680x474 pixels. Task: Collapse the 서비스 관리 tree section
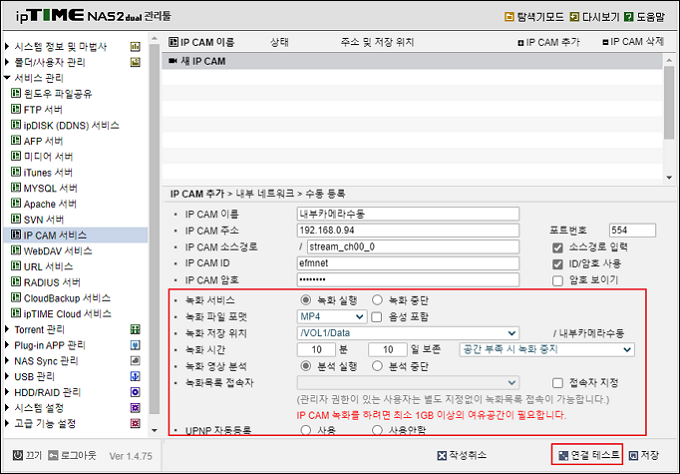pos(7,78)
